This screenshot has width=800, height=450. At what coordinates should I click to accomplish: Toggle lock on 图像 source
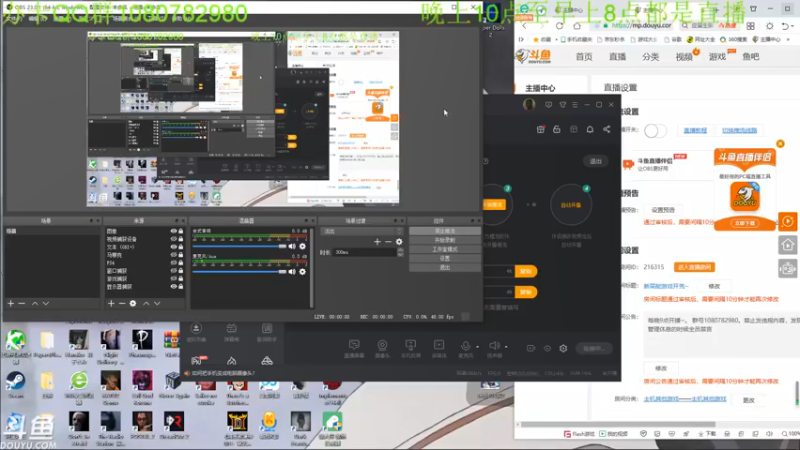[x=181, y=231]
